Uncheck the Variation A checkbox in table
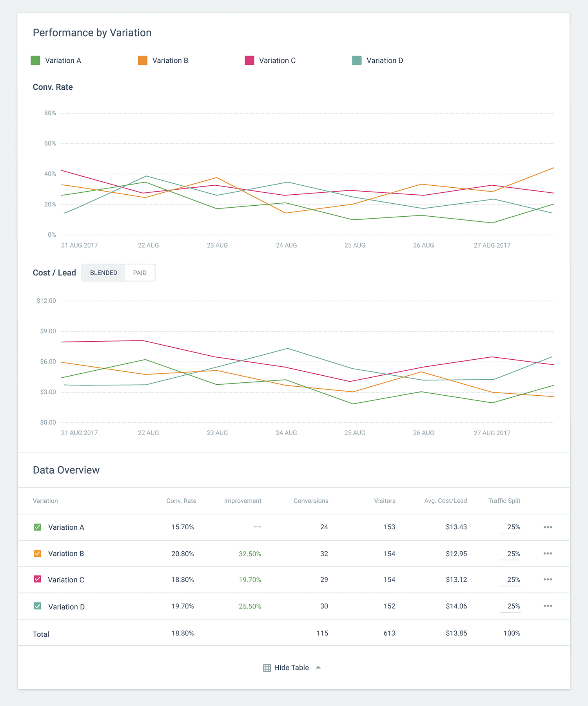 (38, 527)
